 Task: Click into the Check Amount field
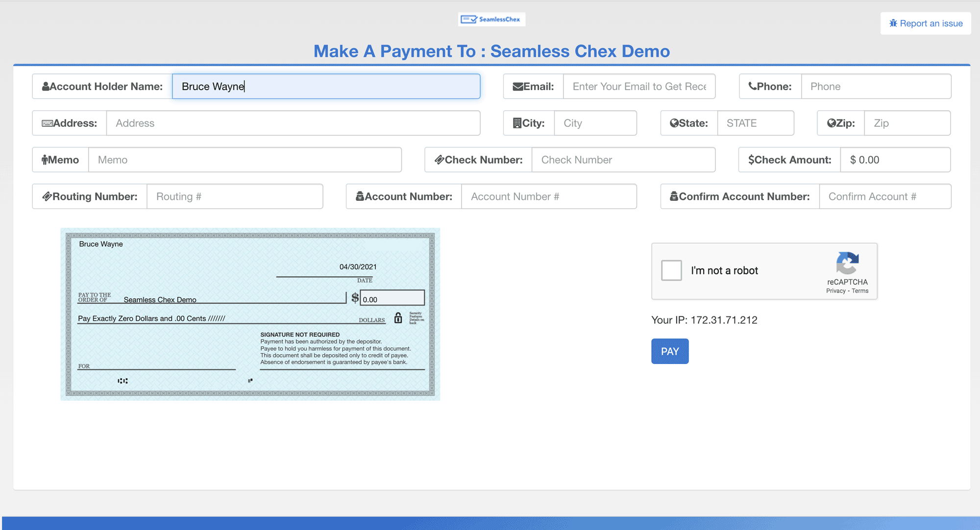point(895,160)
